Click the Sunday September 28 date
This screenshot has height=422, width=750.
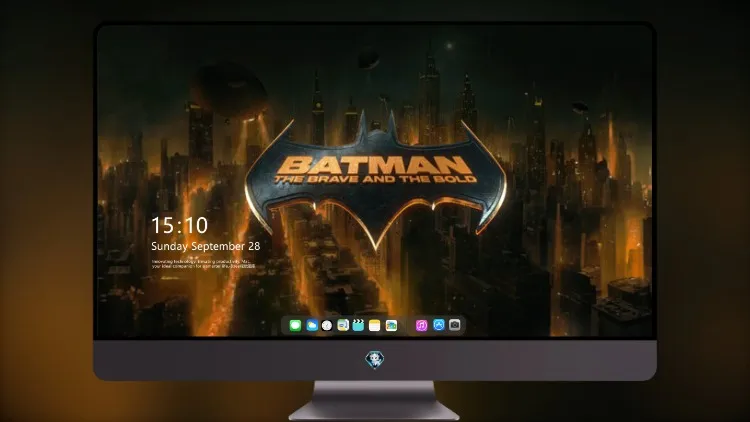[x=206, y=246]
